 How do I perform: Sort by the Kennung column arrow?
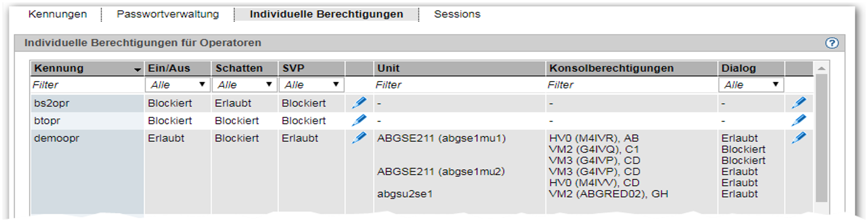click(137, 70)
